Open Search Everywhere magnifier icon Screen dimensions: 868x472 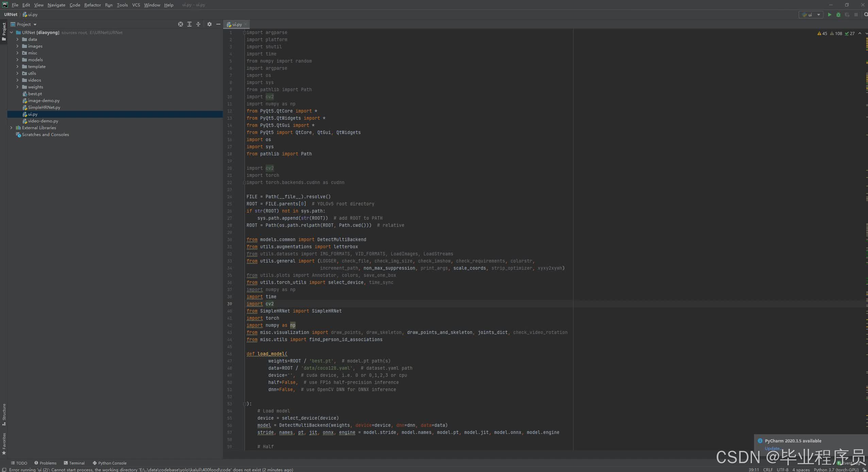point(866,15)
